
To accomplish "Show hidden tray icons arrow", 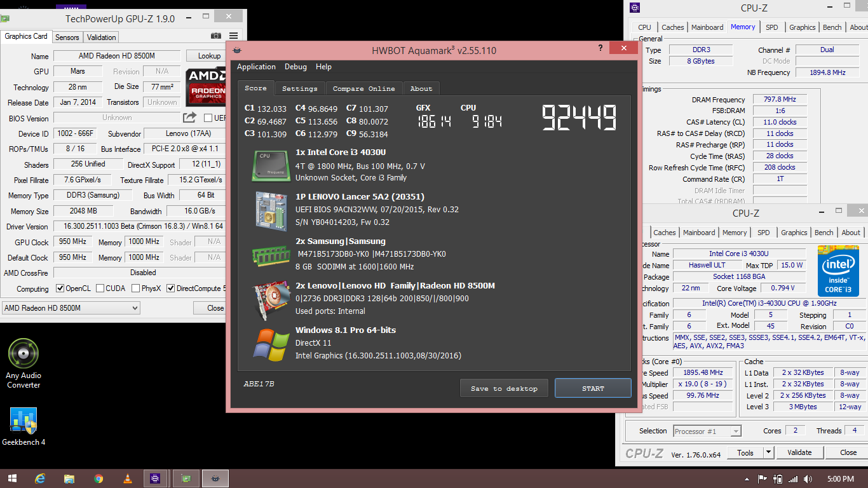I will pos(747,478).
